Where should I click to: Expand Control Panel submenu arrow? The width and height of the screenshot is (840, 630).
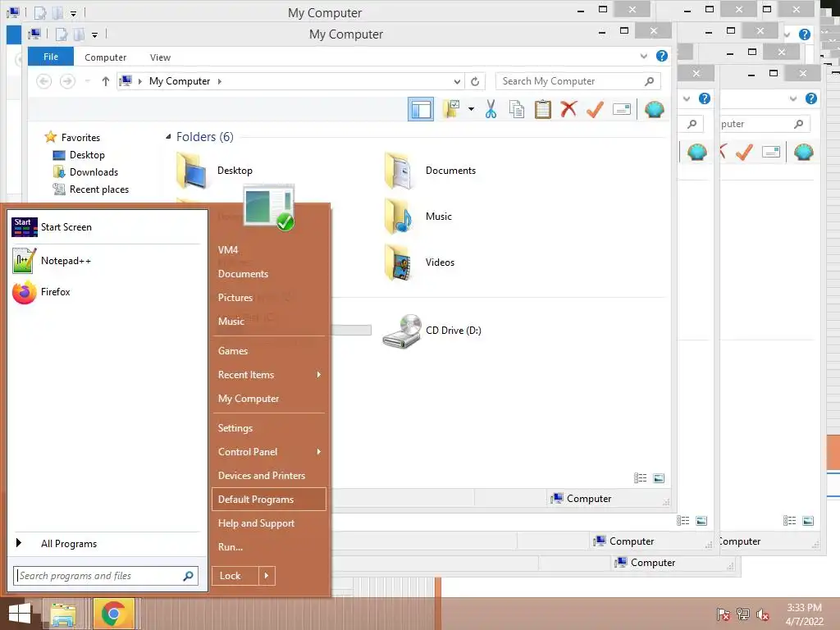point(319,452)
